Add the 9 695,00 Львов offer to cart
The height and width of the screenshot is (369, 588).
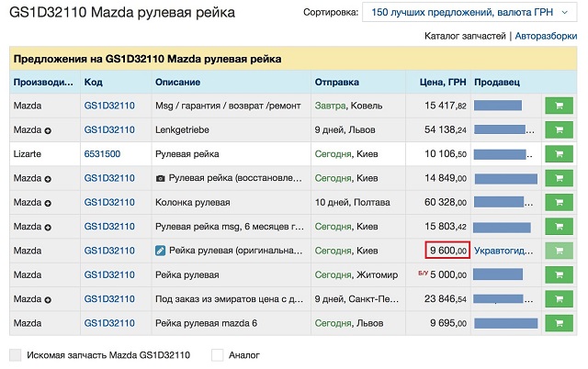coord(558,322)
